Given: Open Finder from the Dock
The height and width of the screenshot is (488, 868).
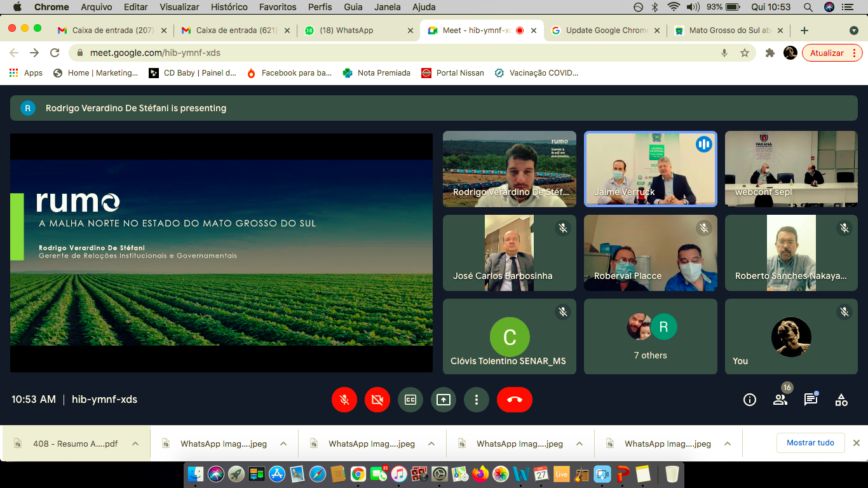Looking at the screenshot, I should point(196,473).
